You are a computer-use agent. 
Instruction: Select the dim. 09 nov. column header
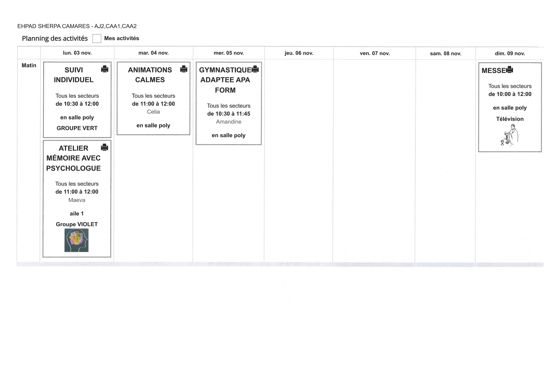click(510, 54)
